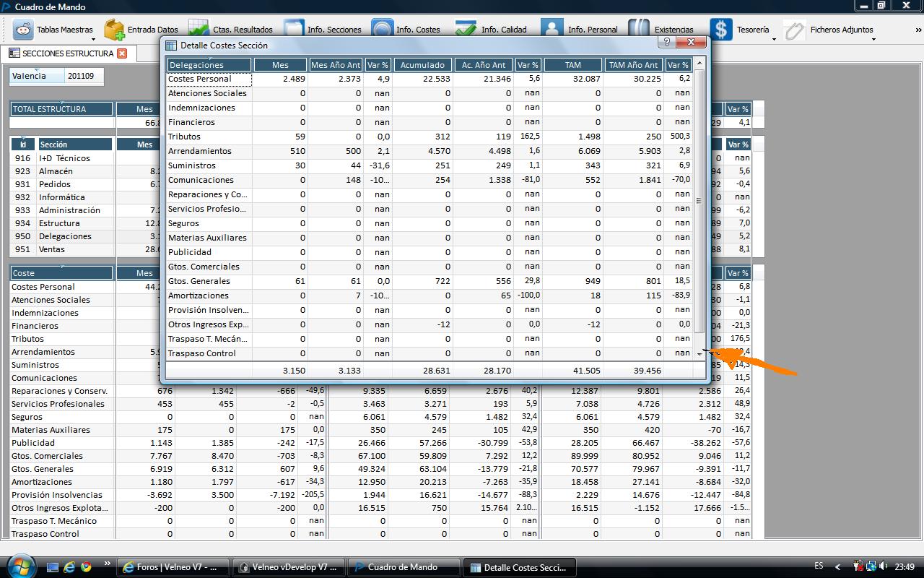Show hidden system tray icons arrow

[x=837, y=567]
